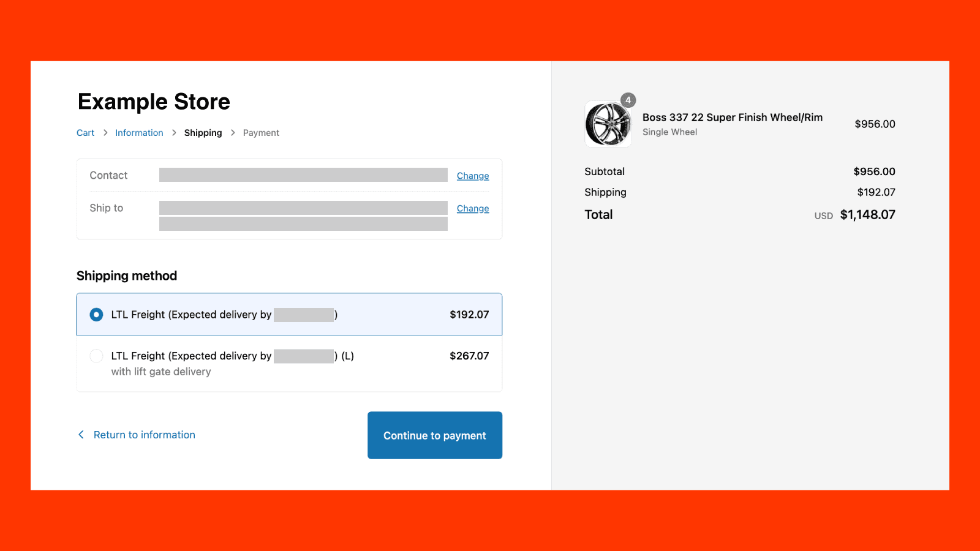The width and height of the screenshot is (980, 551).
Task: Open the Information breadcrumb step
Action: (139, 133)
